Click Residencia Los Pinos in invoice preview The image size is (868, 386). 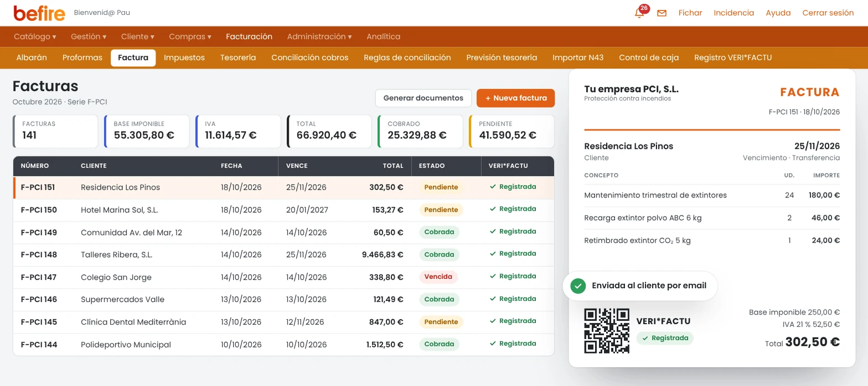629,147
